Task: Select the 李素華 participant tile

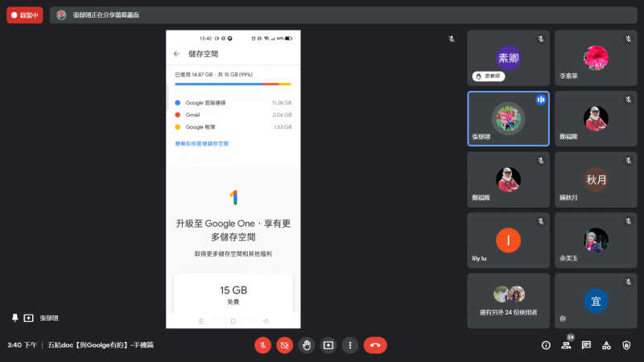Action: pos(596,58)
